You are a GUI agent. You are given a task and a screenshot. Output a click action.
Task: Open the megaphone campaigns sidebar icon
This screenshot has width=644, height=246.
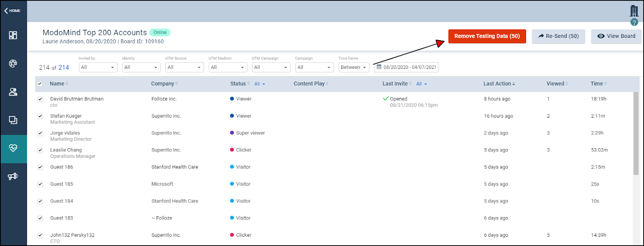(x=13, y=176)
